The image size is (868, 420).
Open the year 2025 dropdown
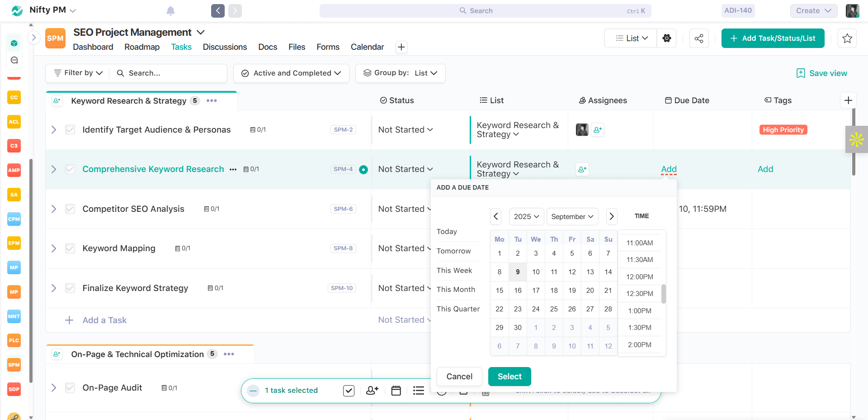[x=526, y=216]
